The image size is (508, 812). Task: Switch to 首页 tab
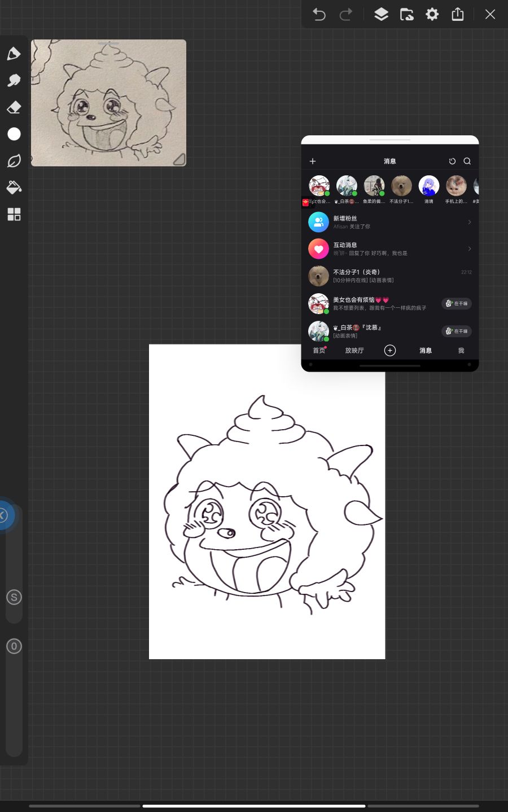[x=319, y=351]
